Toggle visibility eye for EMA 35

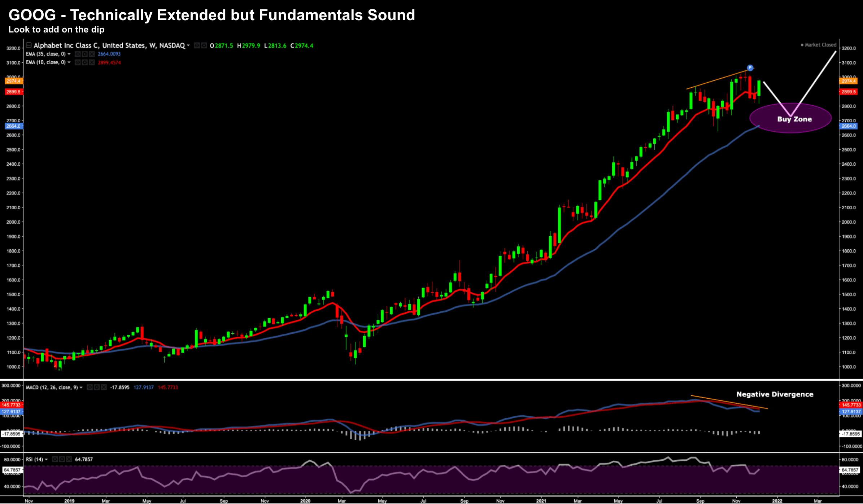pos(78,54)
